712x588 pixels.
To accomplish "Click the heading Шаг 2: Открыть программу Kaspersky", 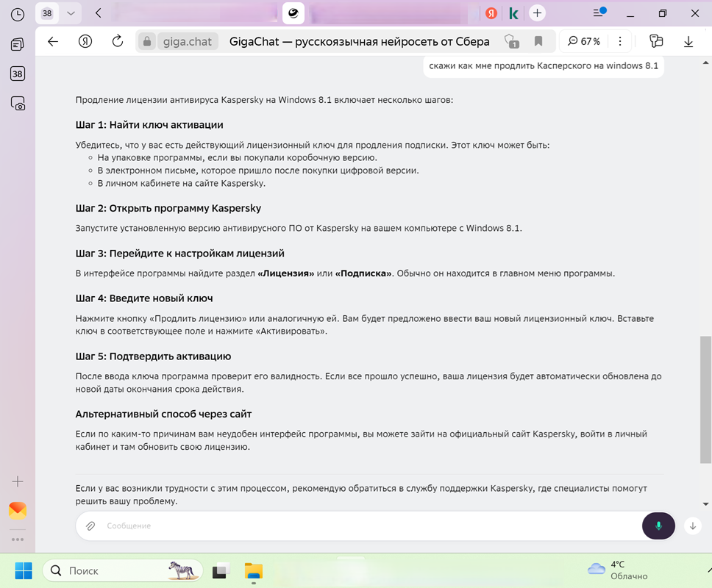I will coord(168,208).
